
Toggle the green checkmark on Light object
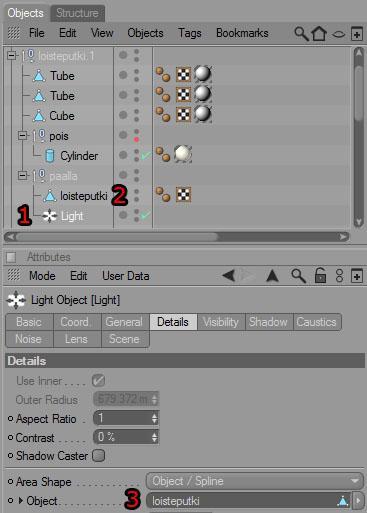point(145,215)
